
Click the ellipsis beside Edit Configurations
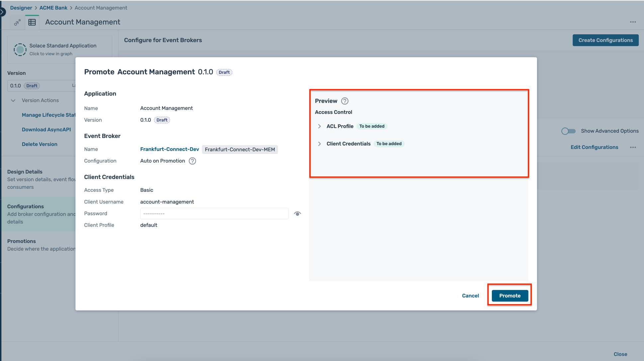click(x=633, y=147)
